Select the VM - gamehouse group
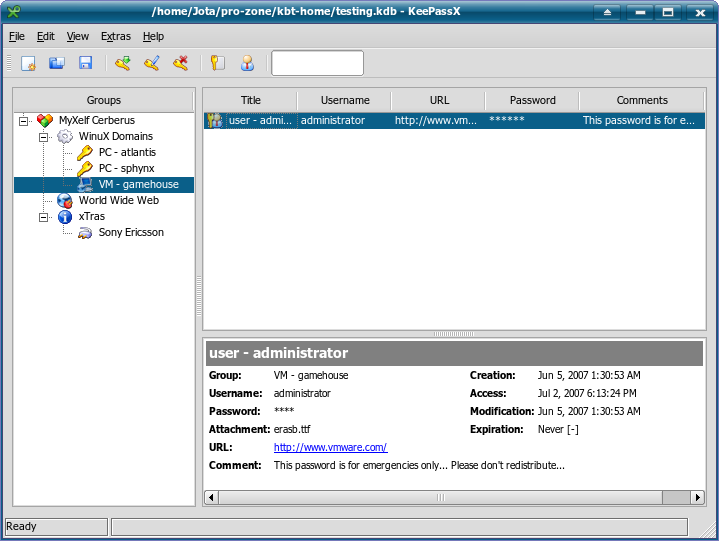This screenshot has width=719, height=541. coord(138,185)
